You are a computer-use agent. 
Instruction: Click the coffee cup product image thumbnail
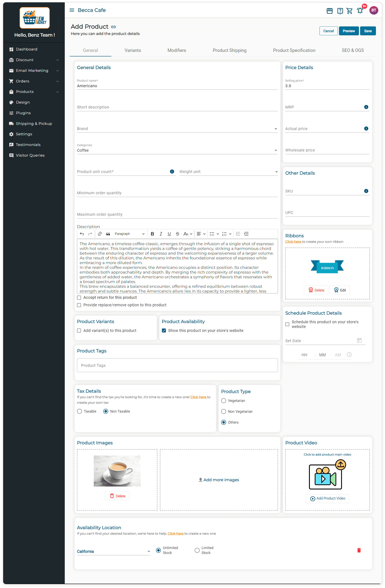coord(117,471)
